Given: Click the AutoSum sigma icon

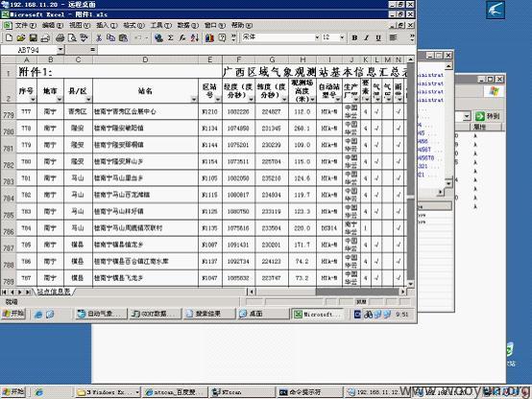Looking at the screenshot, I should [x=171, y=38].
